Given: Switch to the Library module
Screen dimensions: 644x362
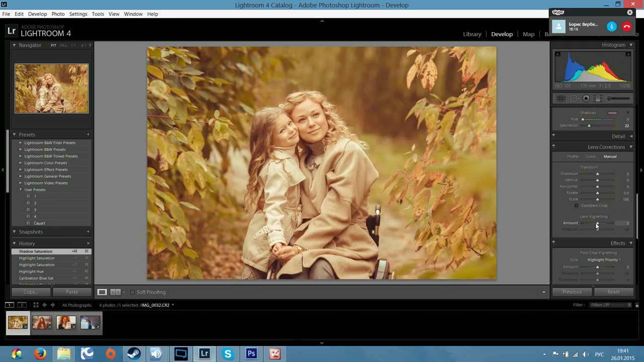Looking at the screenshot, I should click(x=472, y=34).
